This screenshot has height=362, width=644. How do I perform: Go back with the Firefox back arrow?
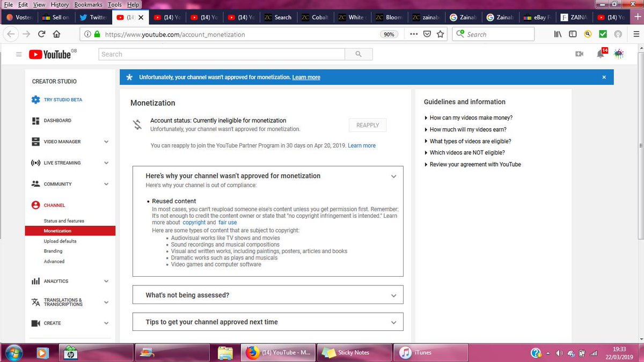[11, 34]
